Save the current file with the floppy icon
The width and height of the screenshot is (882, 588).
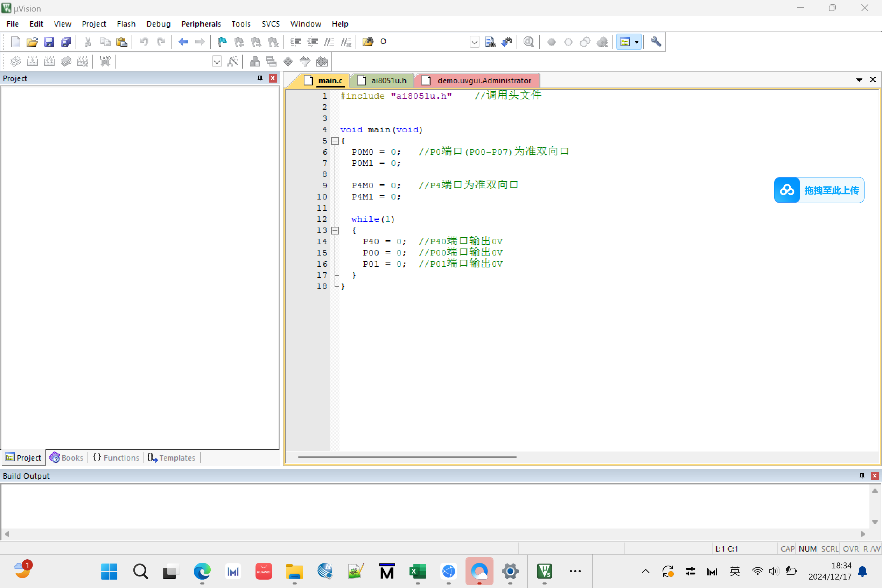(49, 42)
